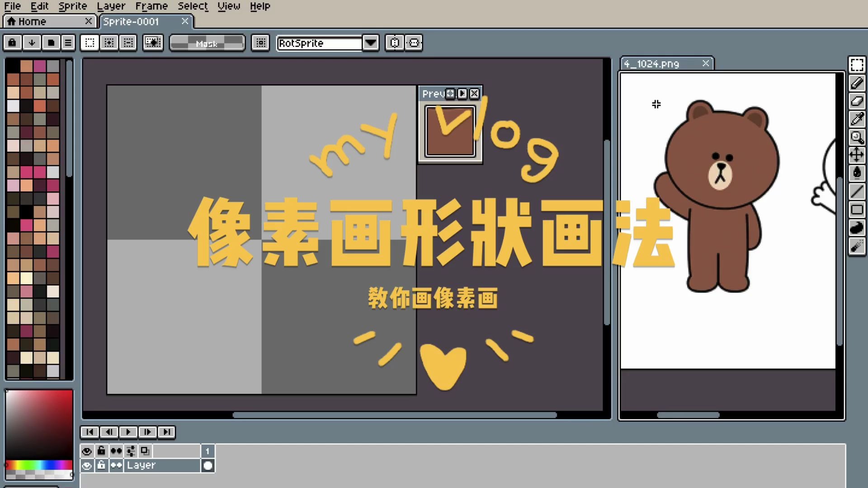Center the Preview window view

click(450, 94)
